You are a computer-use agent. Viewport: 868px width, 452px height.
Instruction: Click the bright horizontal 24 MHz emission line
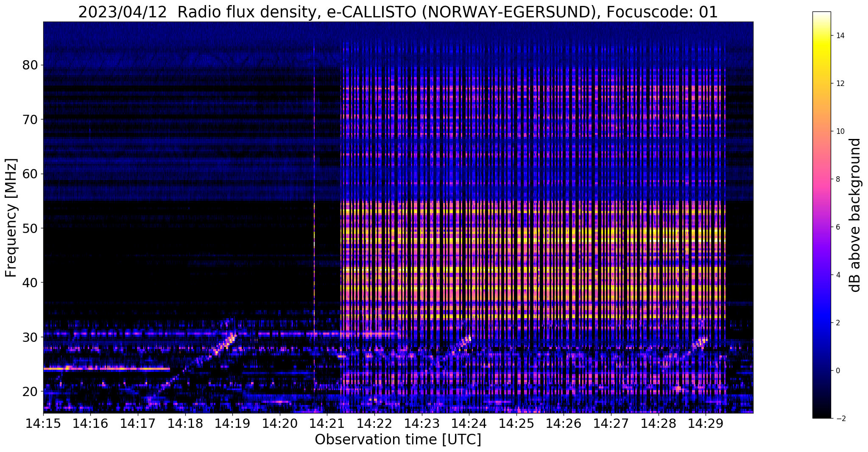(x=106, y=369)
